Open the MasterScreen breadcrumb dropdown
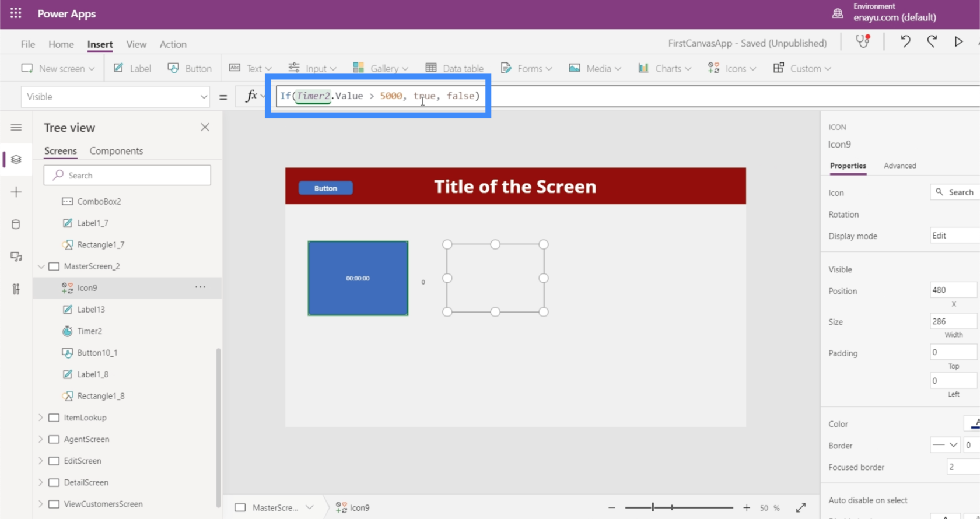 click(x=309, y=508)
